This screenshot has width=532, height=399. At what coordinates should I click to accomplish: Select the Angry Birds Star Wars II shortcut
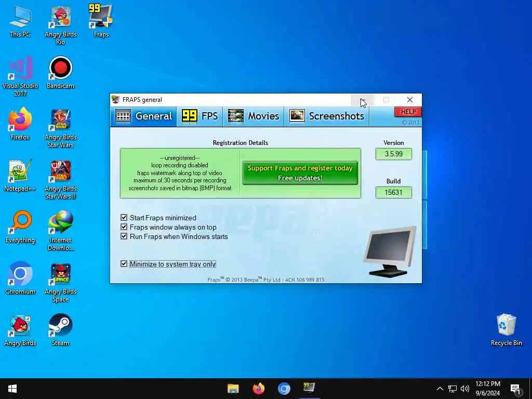[60, 180]
